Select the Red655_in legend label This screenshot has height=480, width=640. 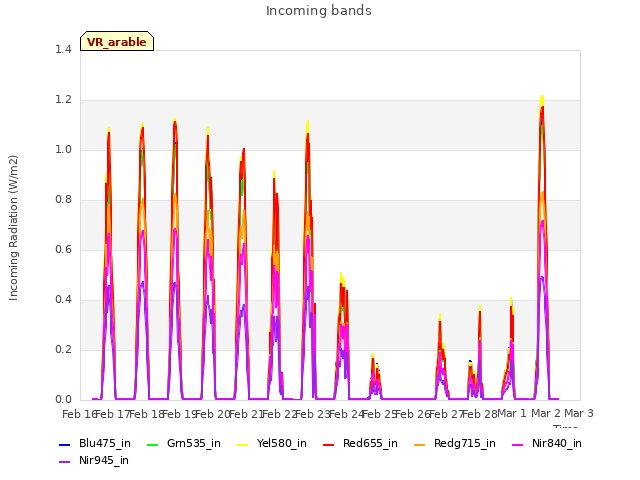[x=370, y=444]
